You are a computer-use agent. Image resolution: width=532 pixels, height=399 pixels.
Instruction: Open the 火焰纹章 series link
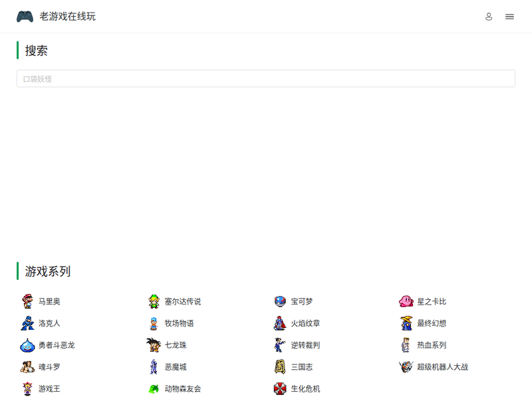point(305,323)
